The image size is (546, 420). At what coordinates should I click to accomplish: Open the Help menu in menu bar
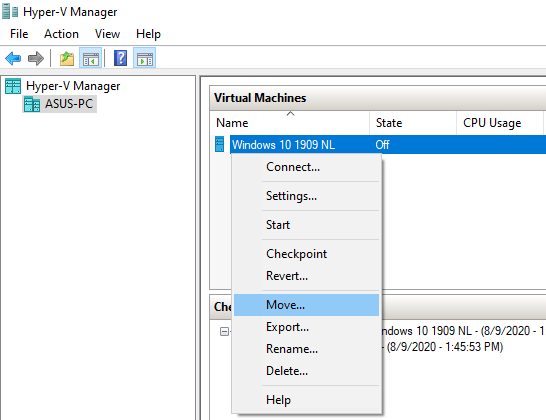pyautogui.click(x=148, y=34)
